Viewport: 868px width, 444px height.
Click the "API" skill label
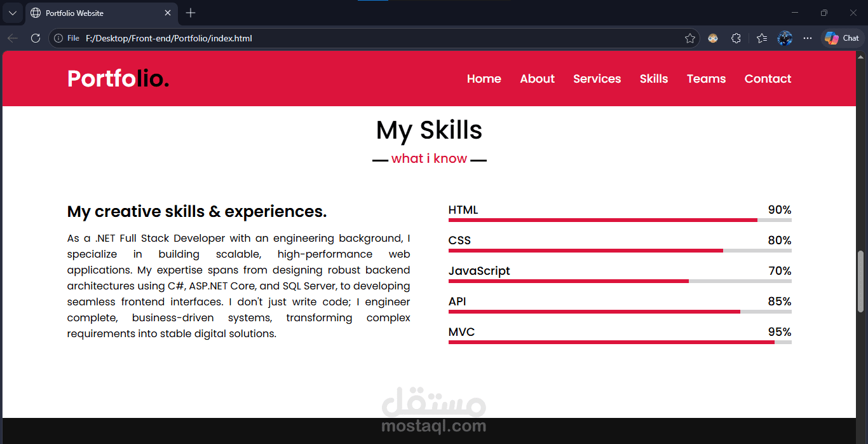458,302
